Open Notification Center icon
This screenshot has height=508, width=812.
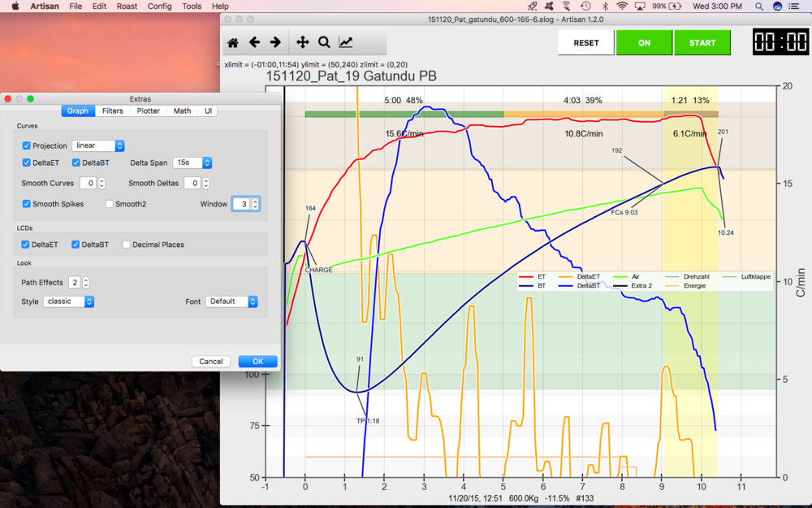793,7
